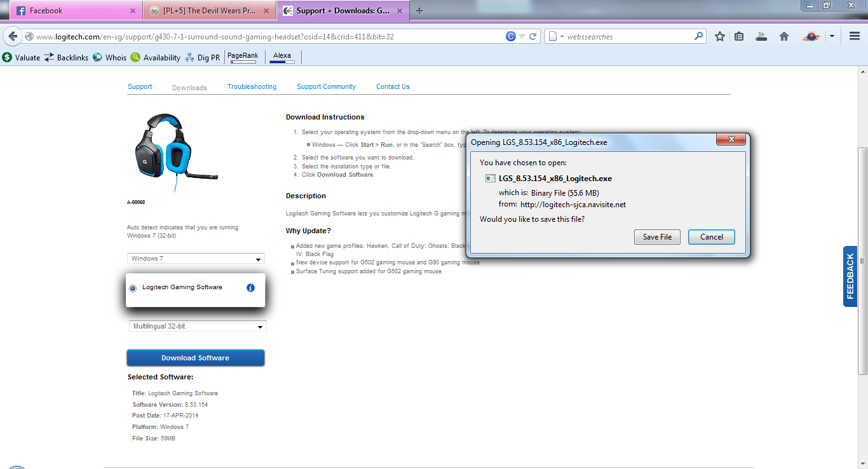This screenshot has width=868, height=469.
Task: Click the Whois toolbar item
Action: click(x=109, y=57)
